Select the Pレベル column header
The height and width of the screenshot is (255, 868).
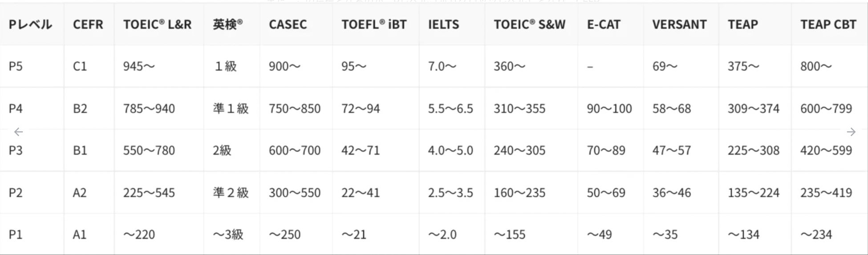click(x=30, y=24)
